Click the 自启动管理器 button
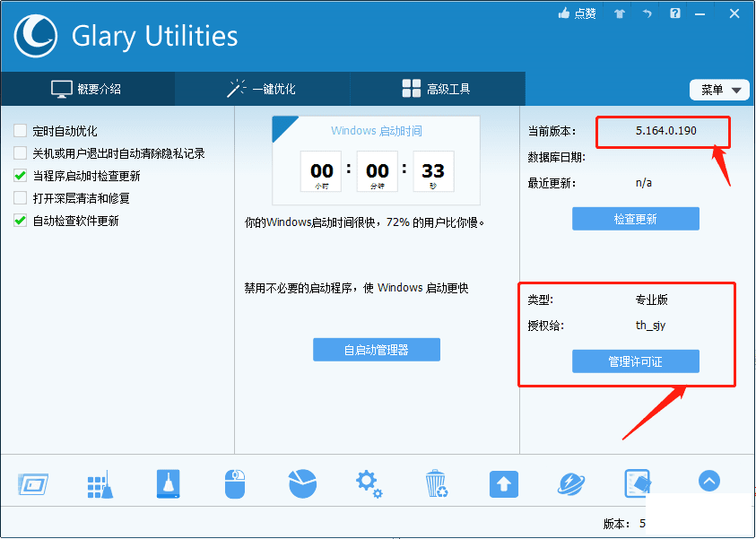This screenshot has width=756, height=539. [376, 350]
